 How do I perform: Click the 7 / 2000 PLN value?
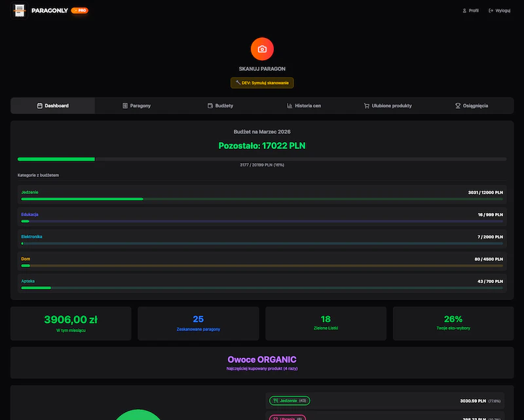(490, 237)
